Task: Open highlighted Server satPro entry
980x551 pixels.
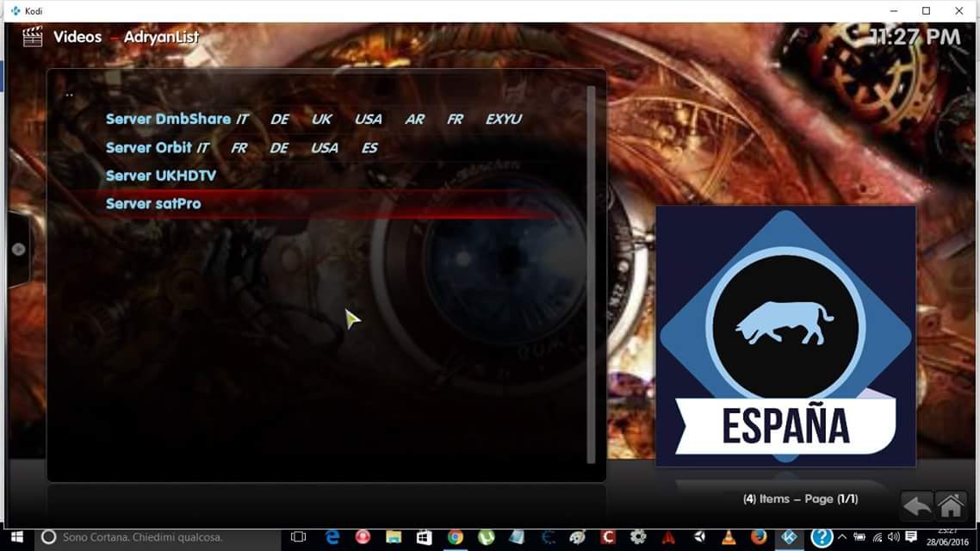Action: coord(153,204)
